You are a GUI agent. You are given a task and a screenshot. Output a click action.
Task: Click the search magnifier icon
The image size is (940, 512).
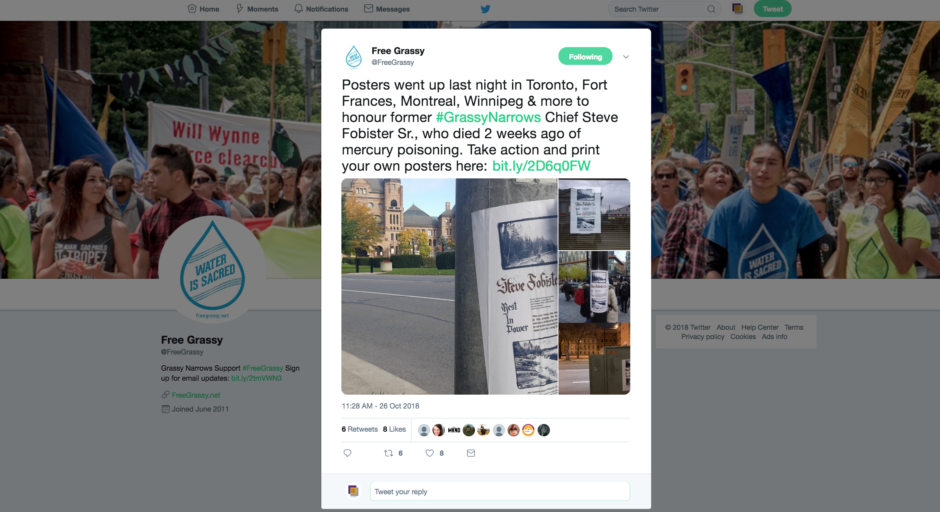pos(711,9)
